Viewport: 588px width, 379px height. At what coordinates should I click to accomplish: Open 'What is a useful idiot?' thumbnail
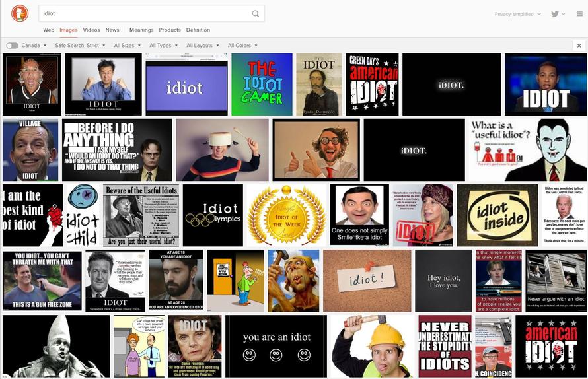point(527,150)
